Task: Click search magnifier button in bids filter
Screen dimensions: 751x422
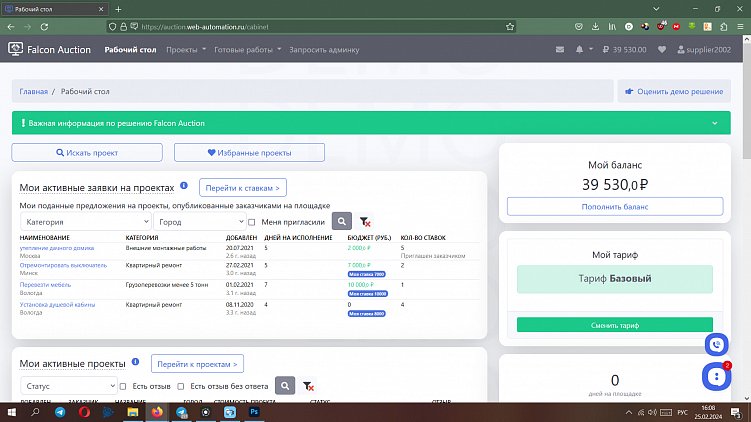Action: point(341,221)
